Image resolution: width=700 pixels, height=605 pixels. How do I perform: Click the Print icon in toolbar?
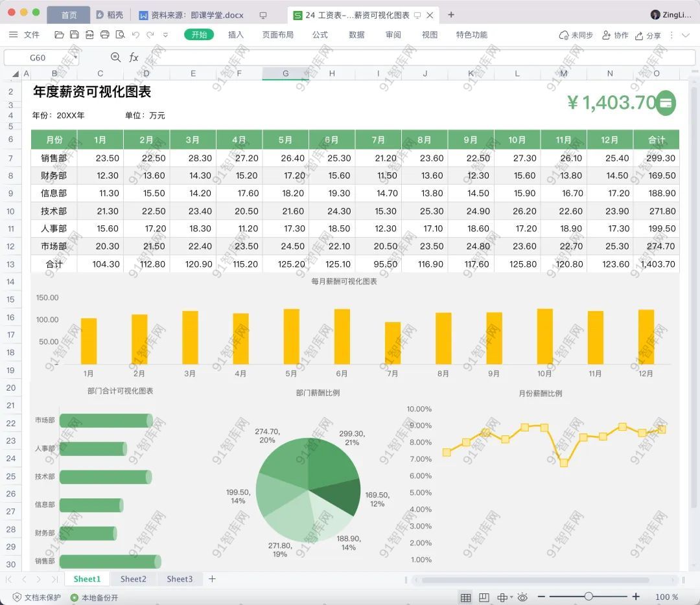[104, 35]
